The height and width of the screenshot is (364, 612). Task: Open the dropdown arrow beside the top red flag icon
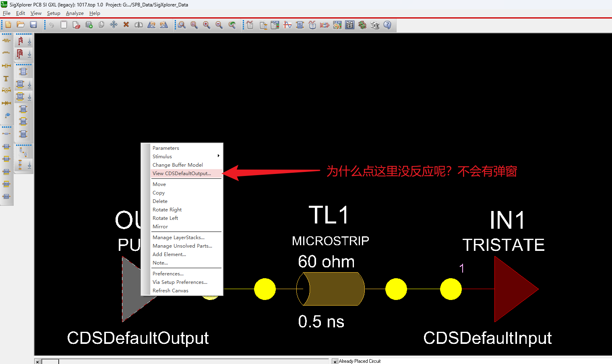coord(29,41)
